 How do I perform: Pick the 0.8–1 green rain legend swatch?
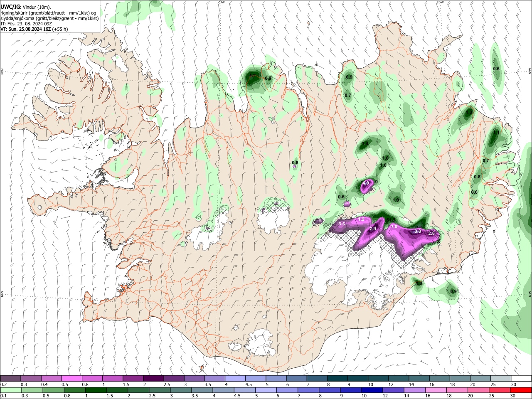(x=74, y=390)
